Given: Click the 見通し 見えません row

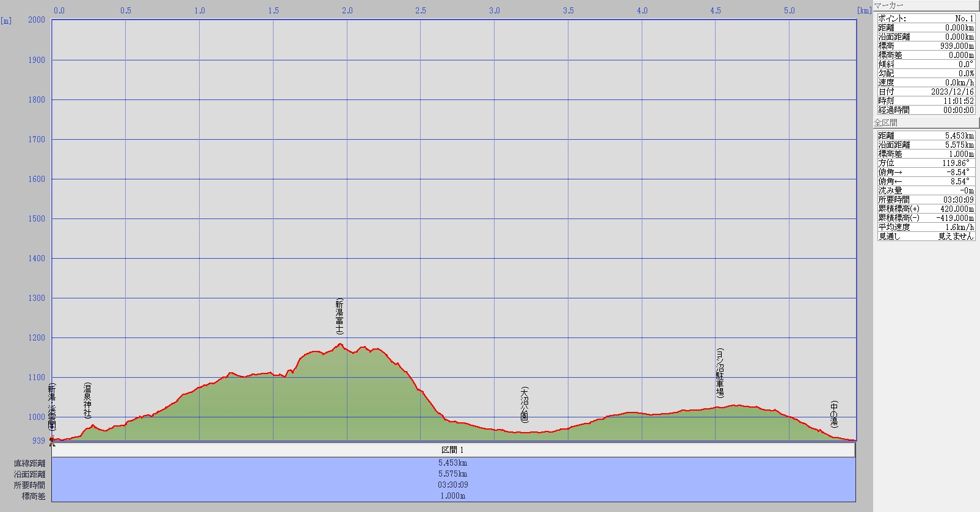Looking at the screenshot, I should pos(926,236).
